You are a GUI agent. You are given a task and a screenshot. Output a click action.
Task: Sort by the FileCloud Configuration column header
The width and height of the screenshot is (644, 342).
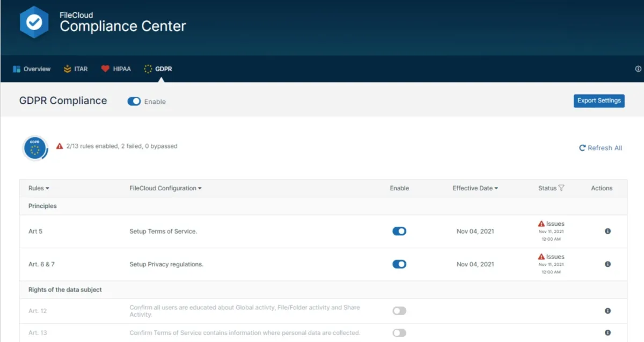[x=165, y=188]
